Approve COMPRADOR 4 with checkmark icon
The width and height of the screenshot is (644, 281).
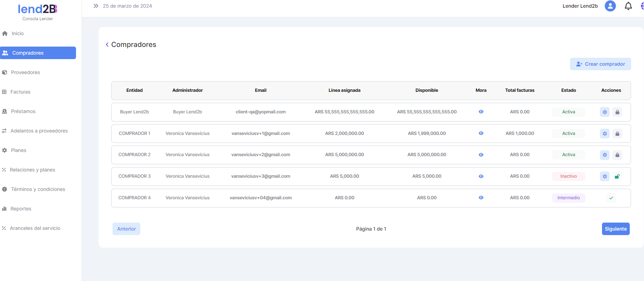611,198
